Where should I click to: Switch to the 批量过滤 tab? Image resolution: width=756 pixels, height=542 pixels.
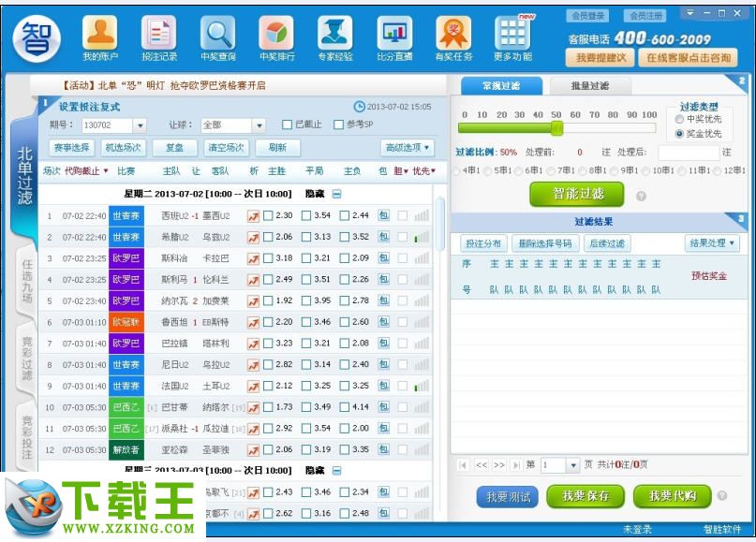tap(591, 84)
